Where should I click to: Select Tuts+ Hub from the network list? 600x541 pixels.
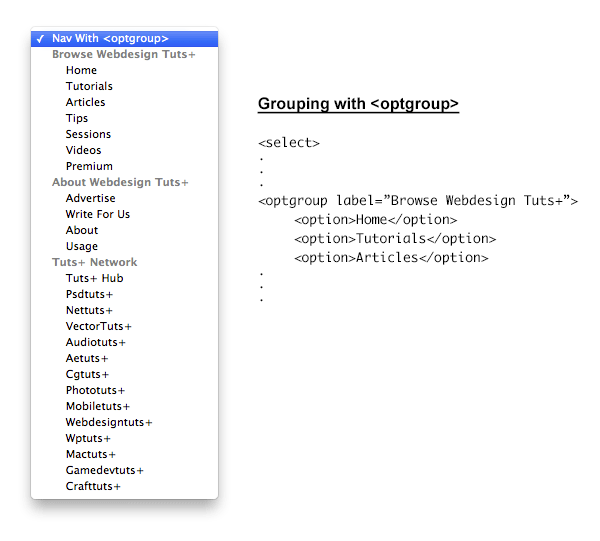point(124,278)
